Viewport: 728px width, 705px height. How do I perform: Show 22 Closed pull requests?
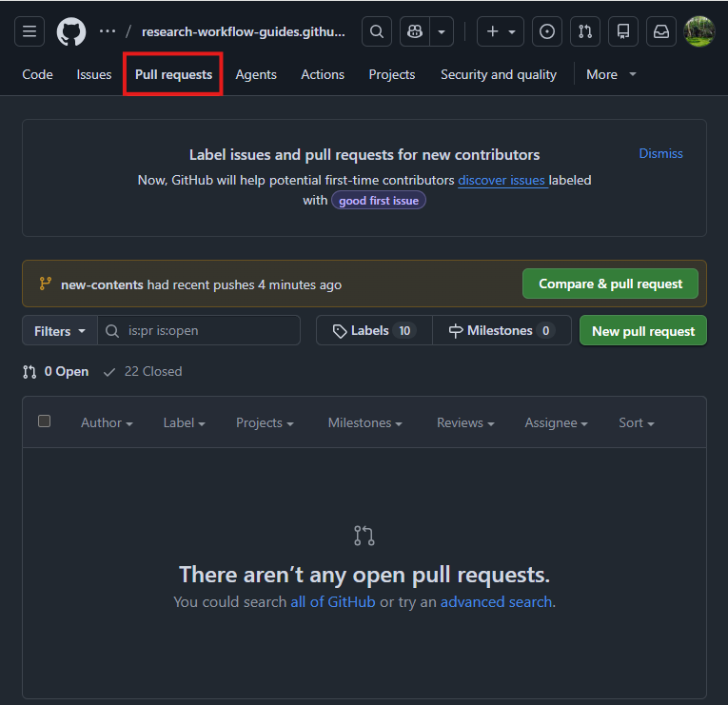coord(143,371)
